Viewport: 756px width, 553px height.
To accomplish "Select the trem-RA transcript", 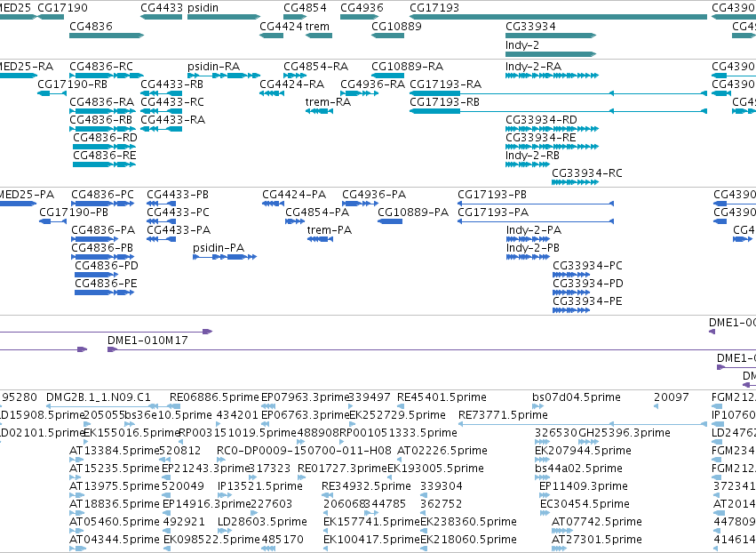I will click(319, 111).
